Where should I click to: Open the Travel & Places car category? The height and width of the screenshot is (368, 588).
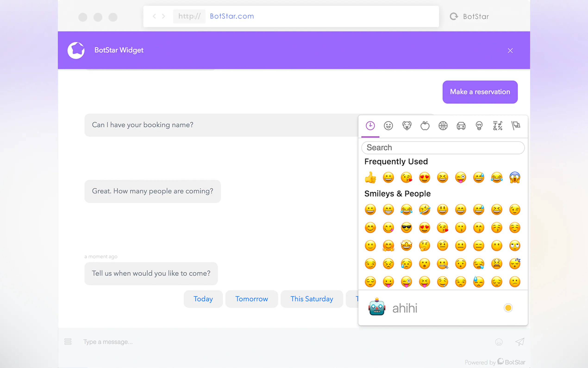[461, 126]
